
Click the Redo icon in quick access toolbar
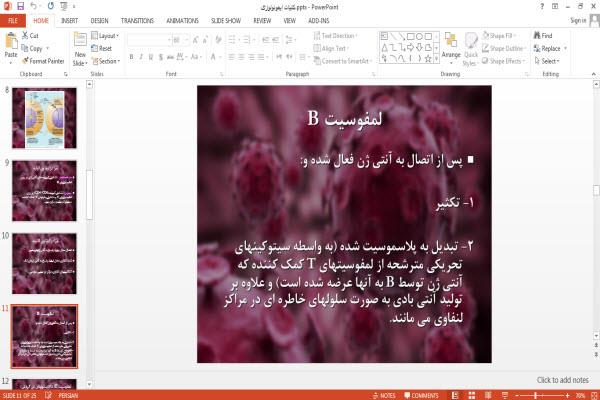point(51,6)
